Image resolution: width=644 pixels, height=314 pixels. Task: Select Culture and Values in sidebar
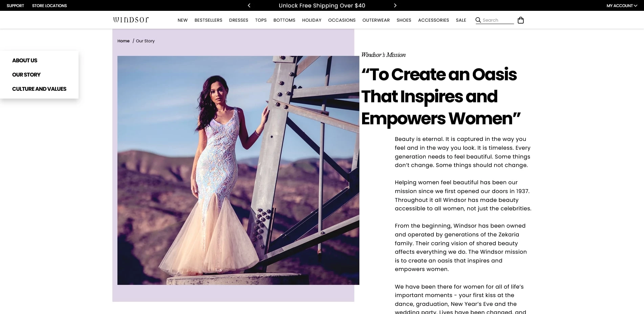pyautogui.click(x=39, y=89)
